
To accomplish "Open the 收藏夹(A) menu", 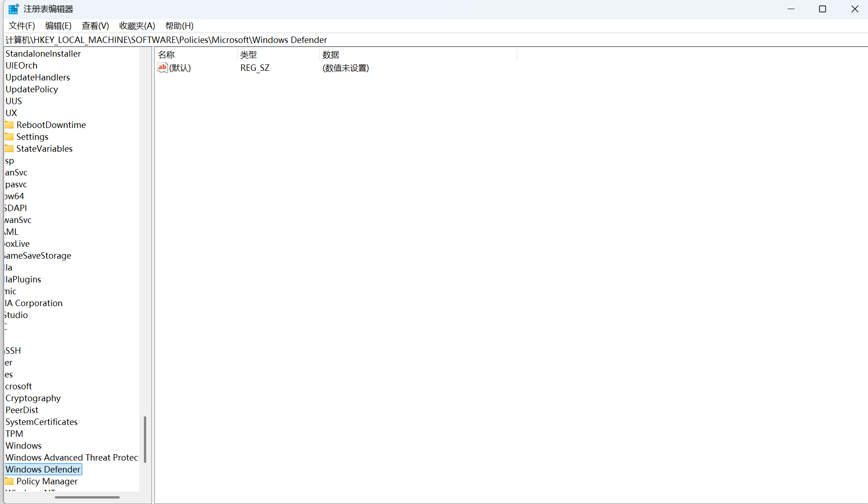I will click(137, 26).
